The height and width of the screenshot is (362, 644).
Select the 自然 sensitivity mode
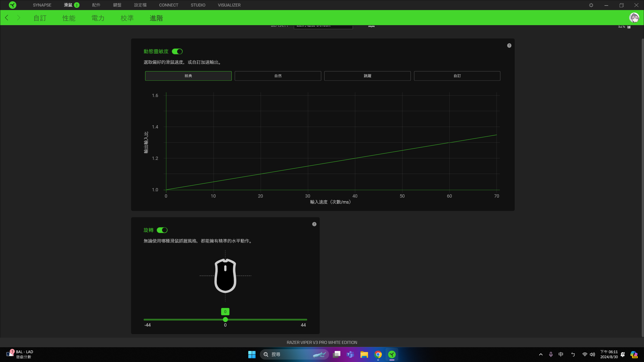(277, 76)
